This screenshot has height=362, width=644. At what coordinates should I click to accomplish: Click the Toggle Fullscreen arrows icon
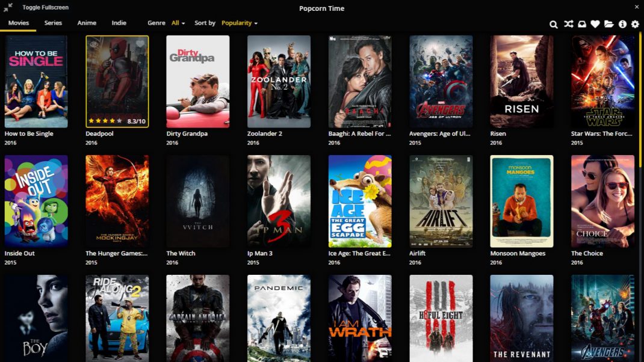(8, 7)
